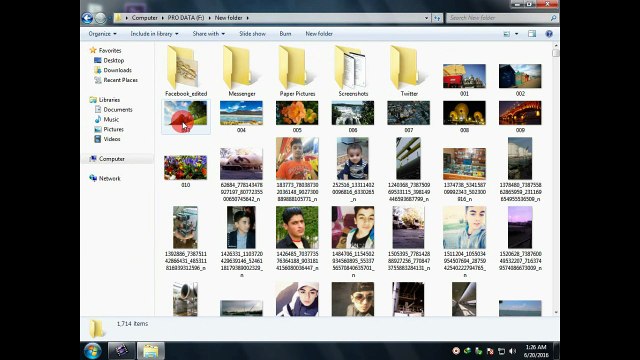640x360 pixels.
Task: Click the vertical scrollbar thumb
Action: 556,53
